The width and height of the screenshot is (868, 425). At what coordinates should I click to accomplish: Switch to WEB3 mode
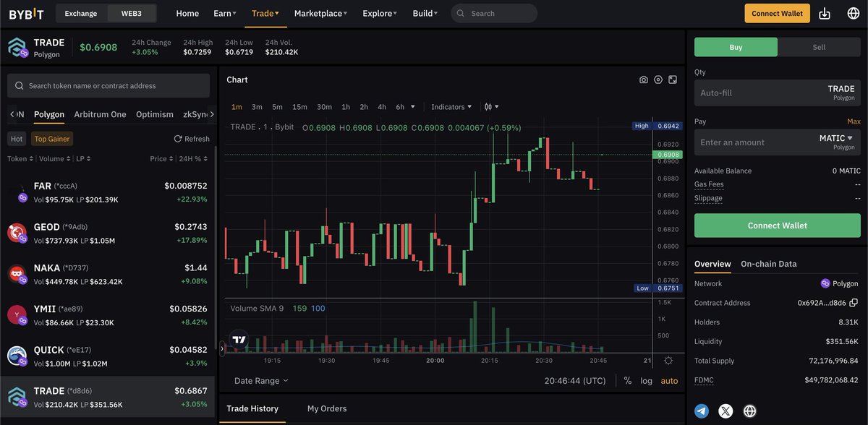click(132, 13)
